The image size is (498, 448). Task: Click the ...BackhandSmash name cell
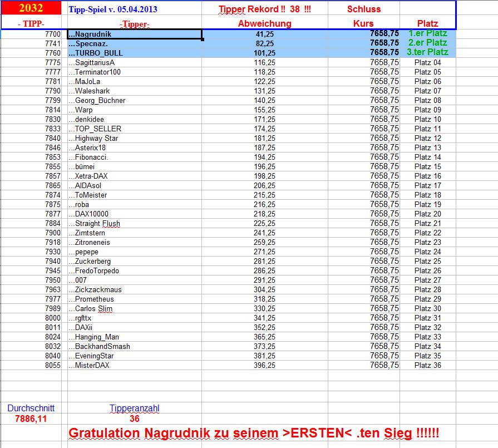click(x=135, y=346)
